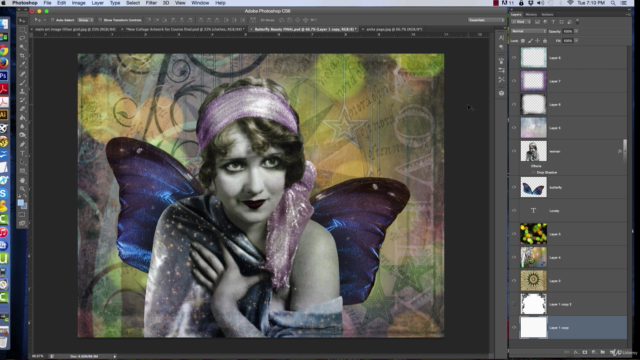
Task: Select the Brush tool
Action: click(22, 82)
